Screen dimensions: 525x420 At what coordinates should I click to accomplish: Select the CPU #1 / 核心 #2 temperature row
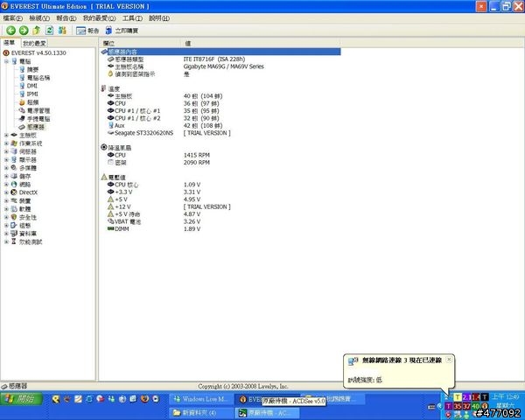tap(220, 118)
